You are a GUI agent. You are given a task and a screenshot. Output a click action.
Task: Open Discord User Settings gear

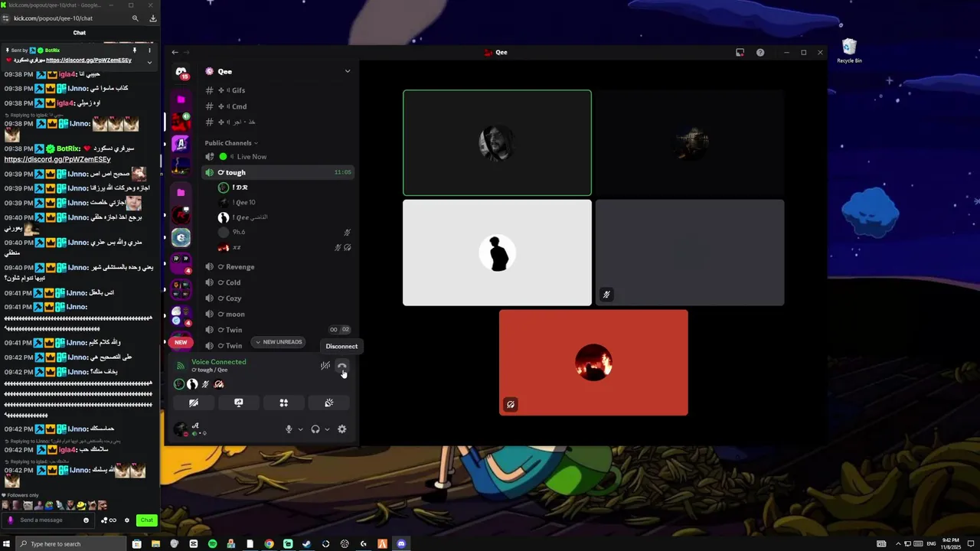[x=342, y=429]
